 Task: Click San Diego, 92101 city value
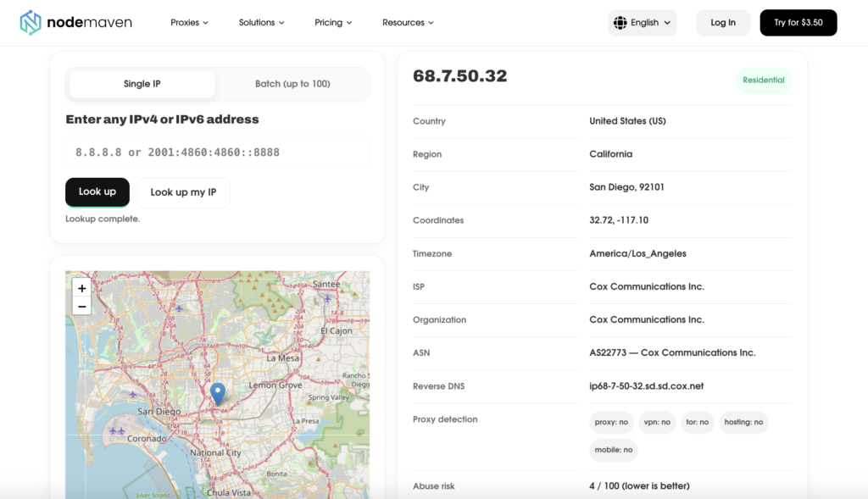pos(626,187)
